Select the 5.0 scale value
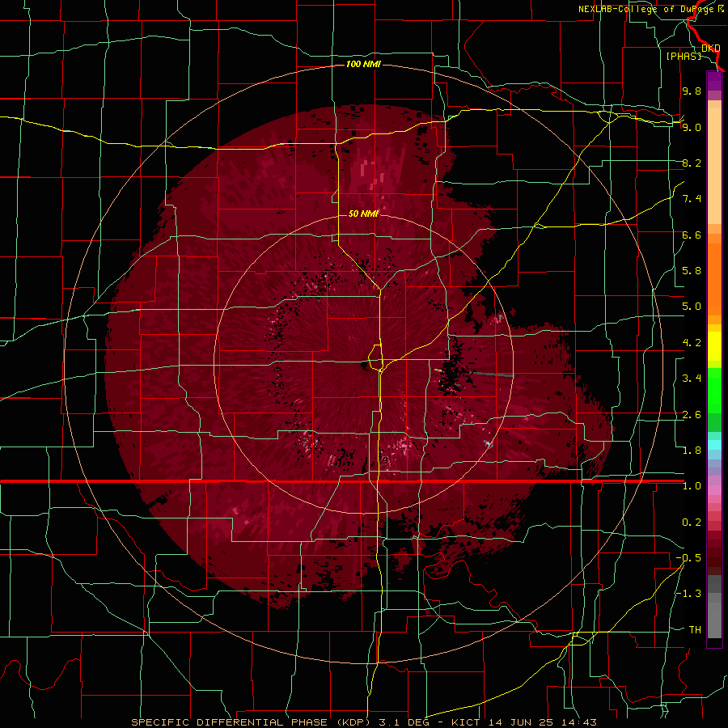The height and width of the screenshot is (728, 728). click(x=692, y=307)
